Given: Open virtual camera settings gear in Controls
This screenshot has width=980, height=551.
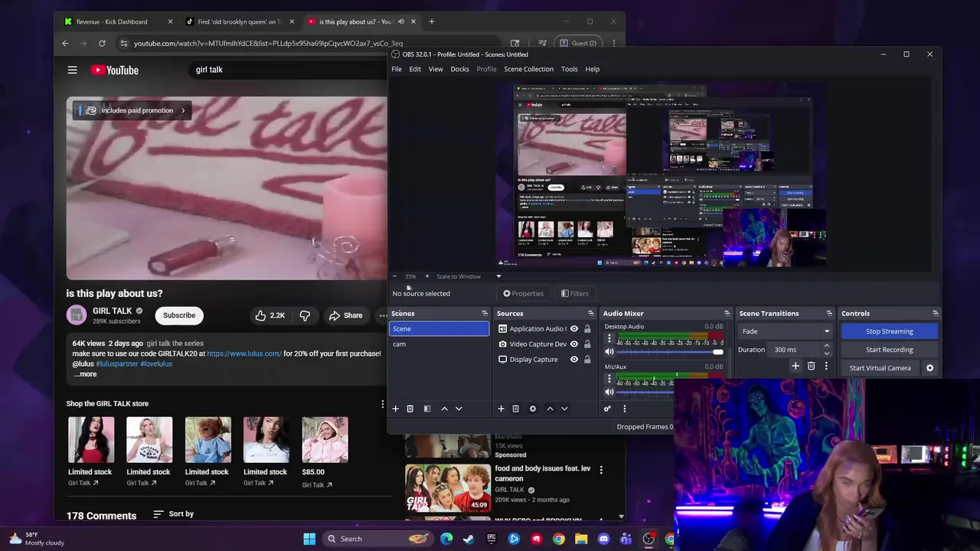Looking at the screenshot, I should 929,368.
